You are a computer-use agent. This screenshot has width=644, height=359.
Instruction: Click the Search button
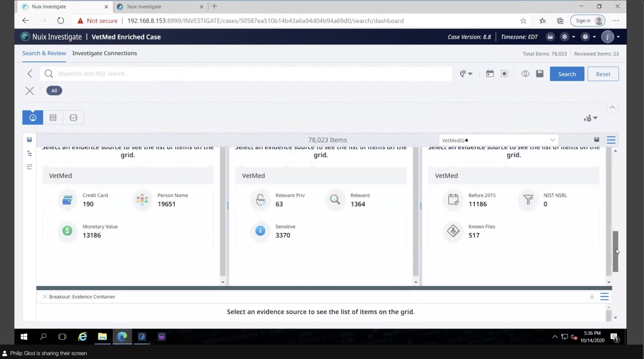567,74
